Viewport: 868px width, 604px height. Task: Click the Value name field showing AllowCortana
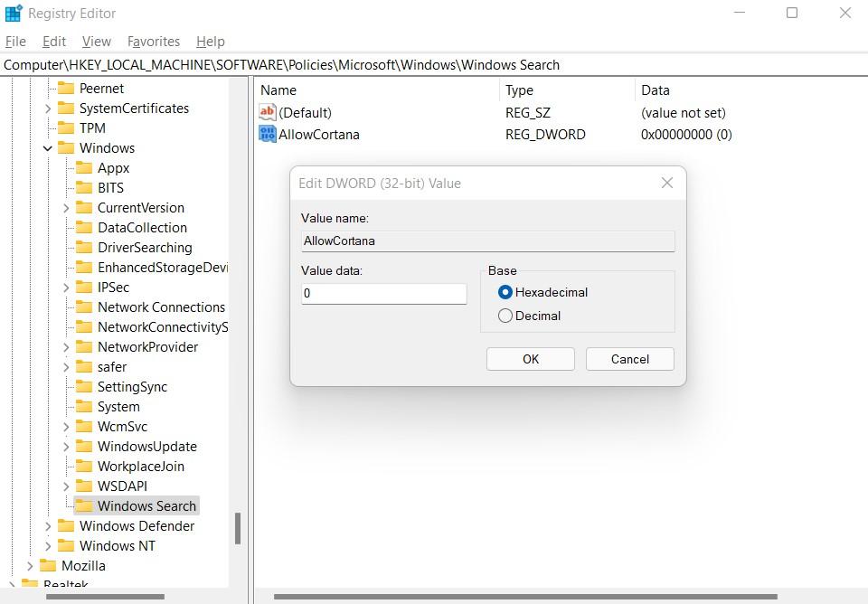487,241
